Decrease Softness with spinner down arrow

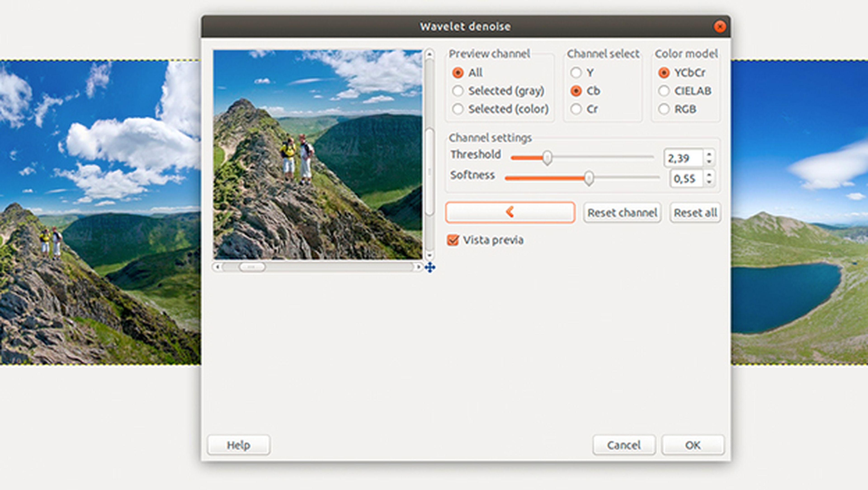pos(709,182)
